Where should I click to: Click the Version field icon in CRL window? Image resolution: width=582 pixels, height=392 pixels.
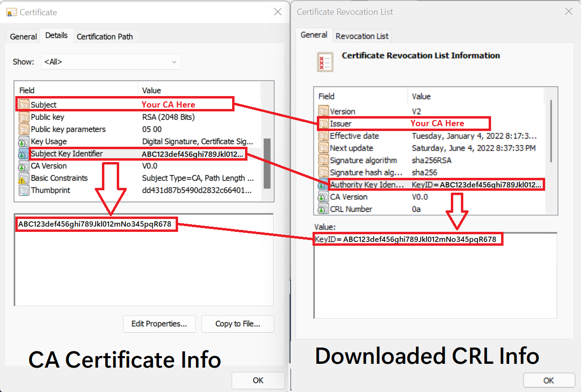324,111
